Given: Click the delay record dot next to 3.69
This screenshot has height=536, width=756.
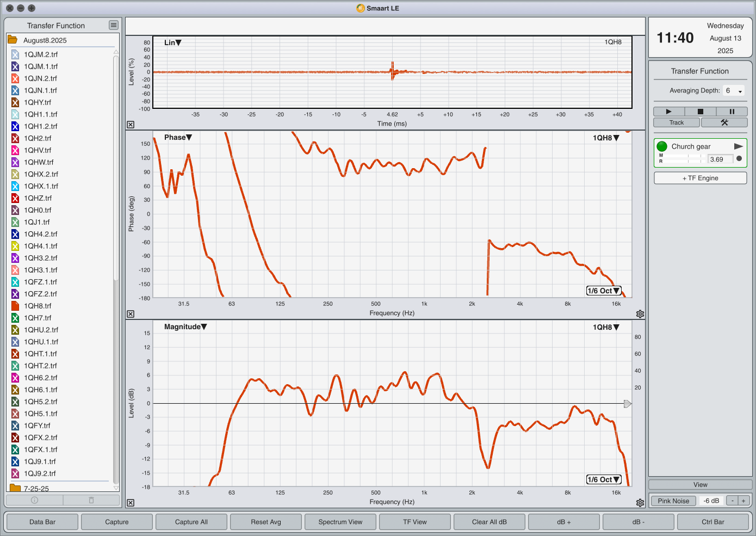Looking at the screenshot, I should [x=739, y=159].
